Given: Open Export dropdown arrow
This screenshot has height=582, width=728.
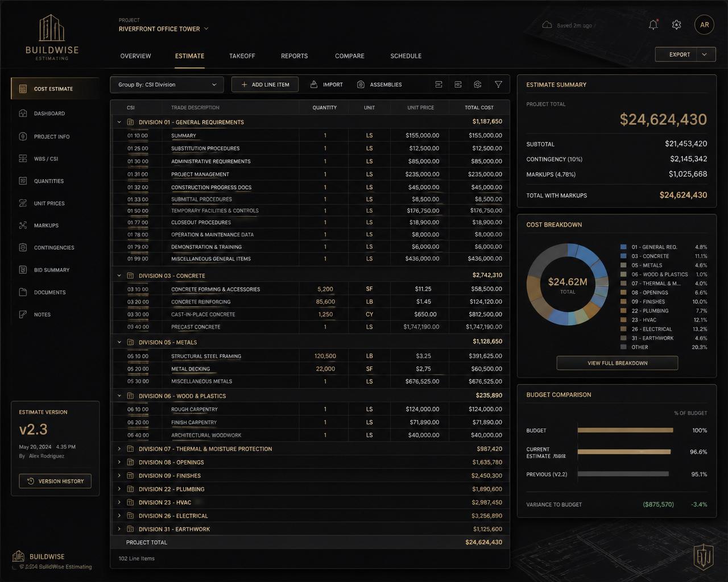Looking at the screenshot, I should 705,55.
